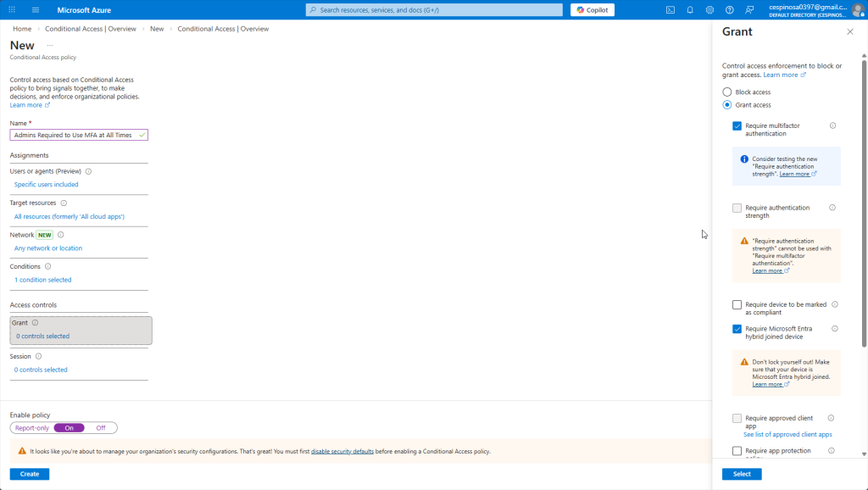Uncheck Require multifactor authentication
The height and width of the screenshot is (490, 868).
click(737, 125)
